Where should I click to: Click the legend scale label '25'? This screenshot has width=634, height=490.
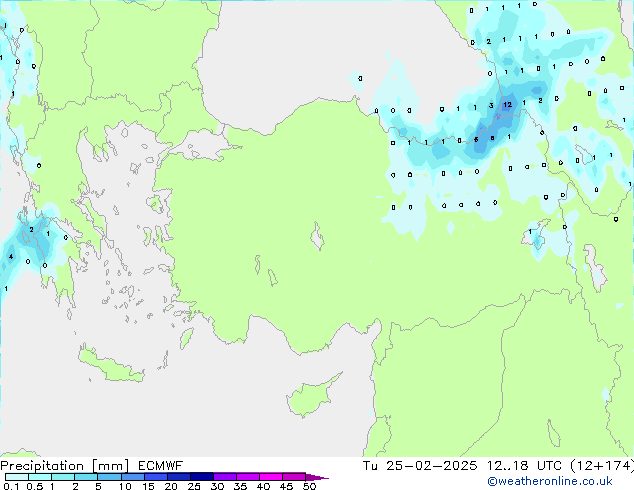[194, 486]
